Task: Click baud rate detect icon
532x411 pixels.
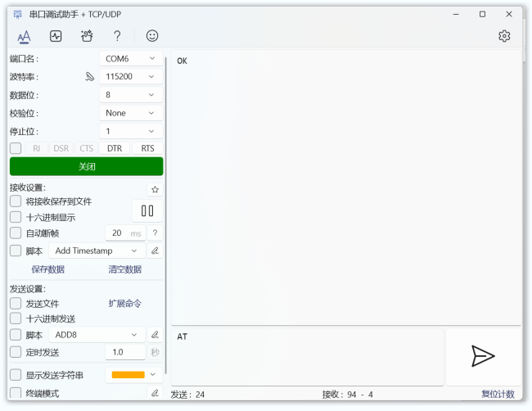Action: coord(90,77)
